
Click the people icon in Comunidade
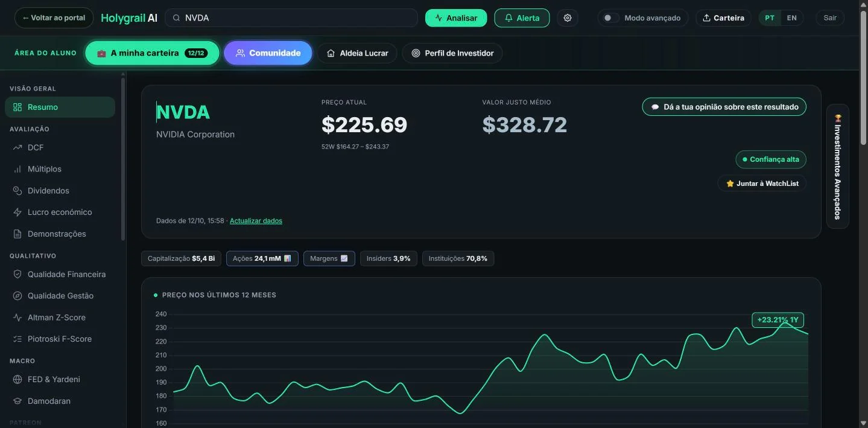pos(240,53)
